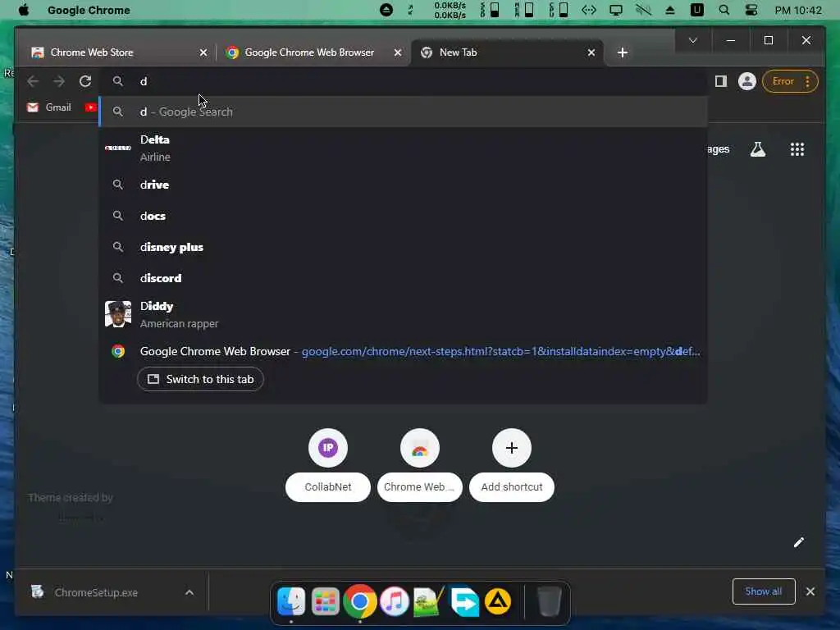Open the Chrome Web Store shortcut
The height and width of the screenshot is (630, 840).
[419, 465]
